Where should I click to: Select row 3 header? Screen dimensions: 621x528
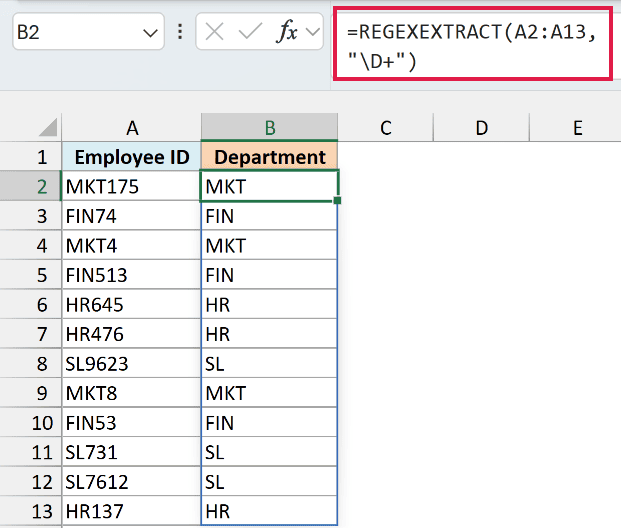tap(31, 216)
